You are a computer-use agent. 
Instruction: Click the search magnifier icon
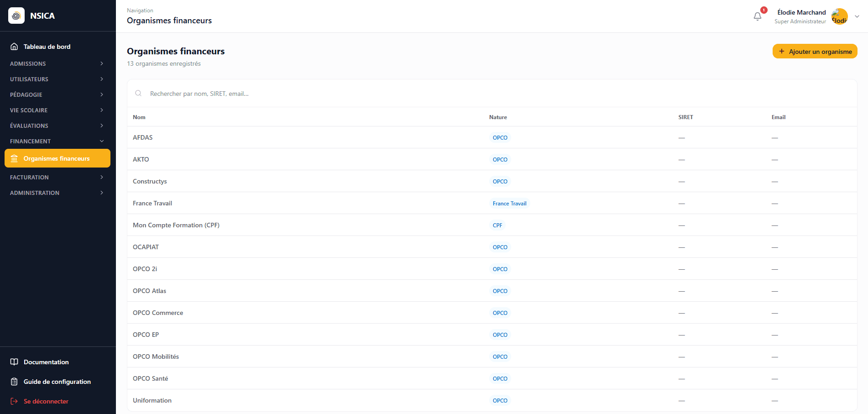[138, 93]
